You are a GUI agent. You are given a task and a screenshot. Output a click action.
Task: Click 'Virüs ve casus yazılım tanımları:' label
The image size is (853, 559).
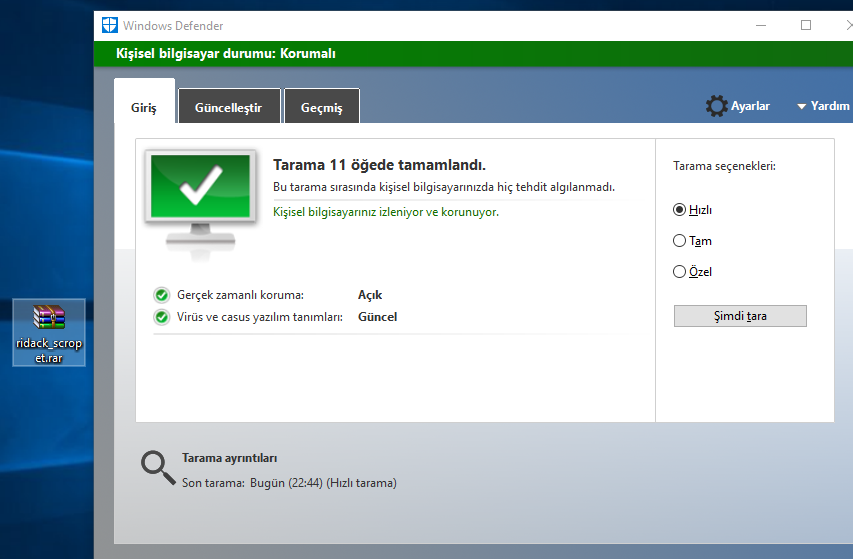[x=259, y=317]
